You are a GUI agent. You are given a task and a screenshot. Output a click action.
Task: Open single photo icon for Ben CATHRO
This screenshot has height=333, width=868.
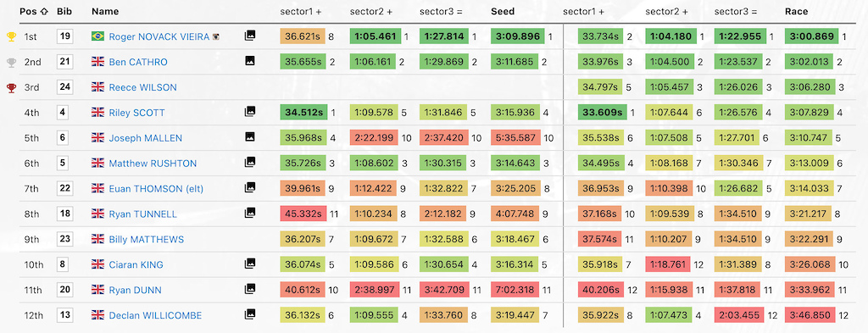coord(250,61)
